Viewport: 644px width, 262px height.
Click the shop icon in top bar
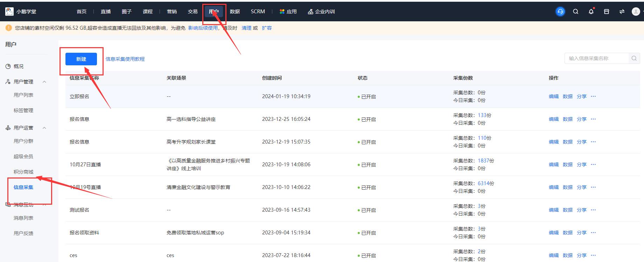(607, 12)
